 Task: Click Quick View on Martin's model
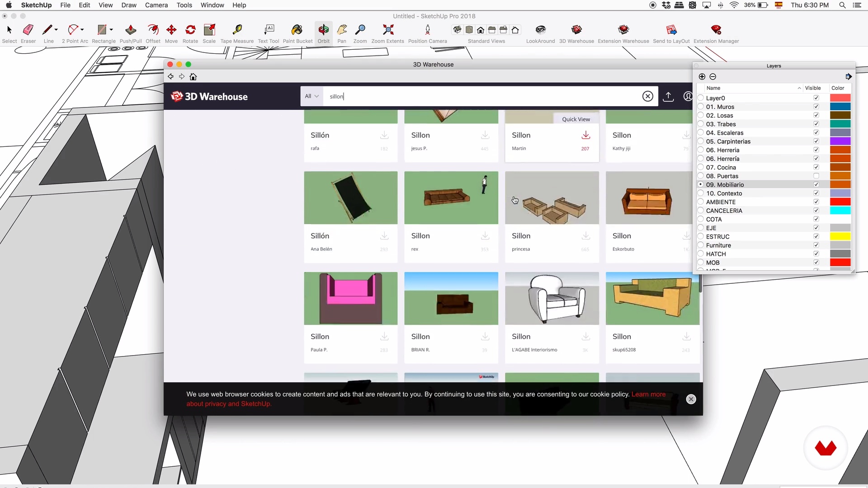[576, 119]
